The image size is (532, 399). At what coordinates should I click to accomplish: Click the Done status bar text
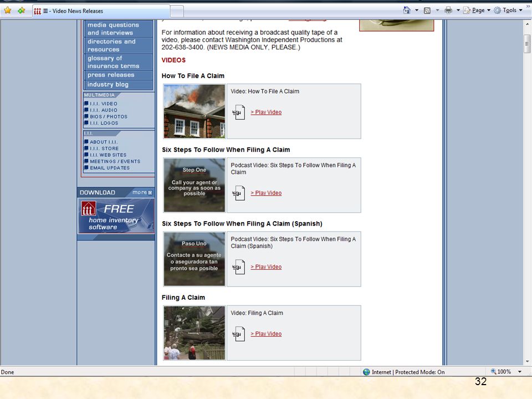coord(7,372)
